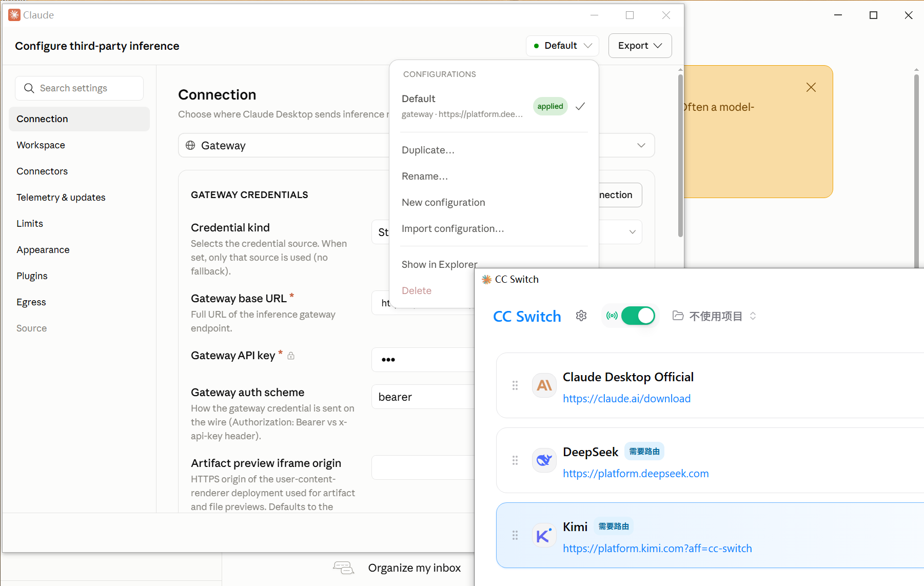
Task: Choose Rename… from the configurations menu
Action: pos(425,176)
